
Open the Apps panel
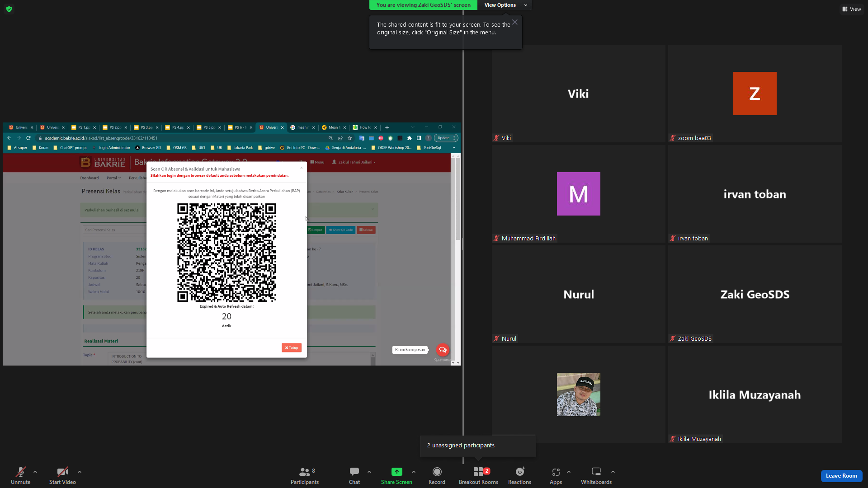pyautogui.click(x=556, y=475)
